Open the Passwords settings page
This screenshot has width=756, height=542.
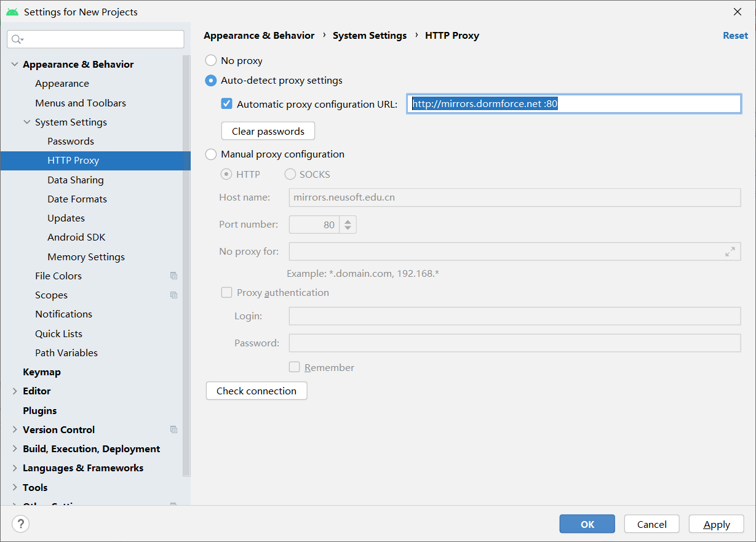tap(71, 141)
